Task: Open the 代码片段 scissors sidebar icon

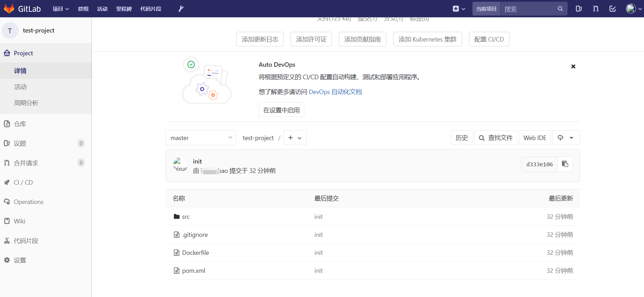Action: [x=7, y=241]
